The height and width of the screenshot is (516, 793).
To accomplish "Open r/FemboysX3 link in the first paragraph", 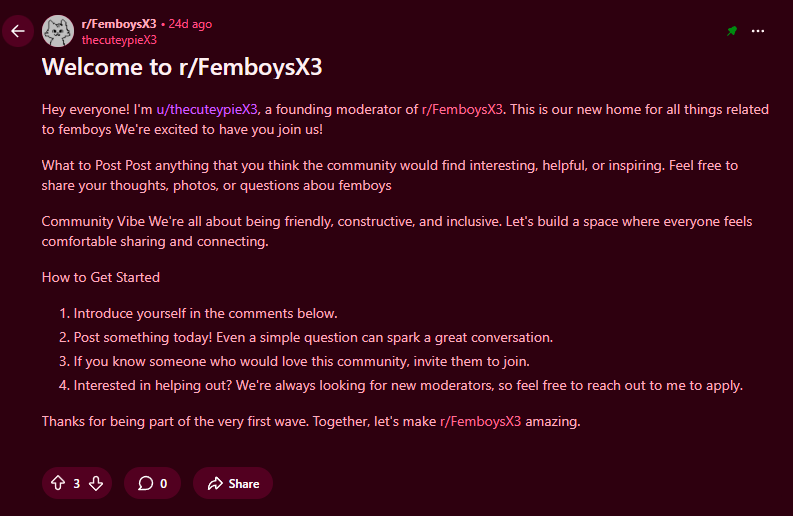I will [462, 109].
